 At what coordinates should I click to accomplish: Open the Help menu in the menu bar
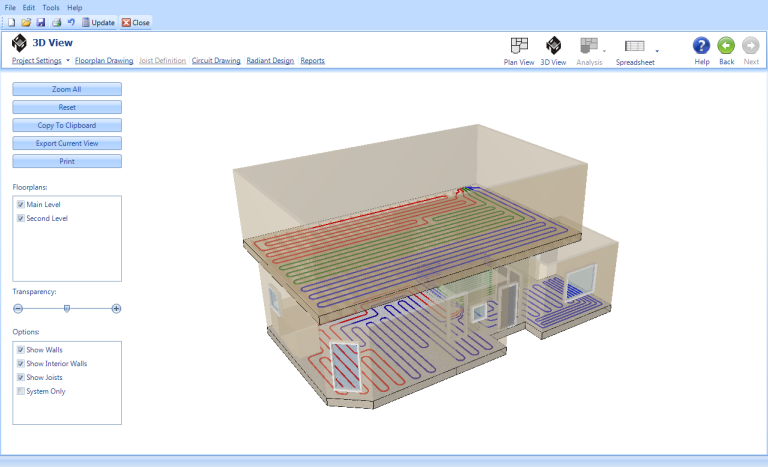tap(74, 8)
